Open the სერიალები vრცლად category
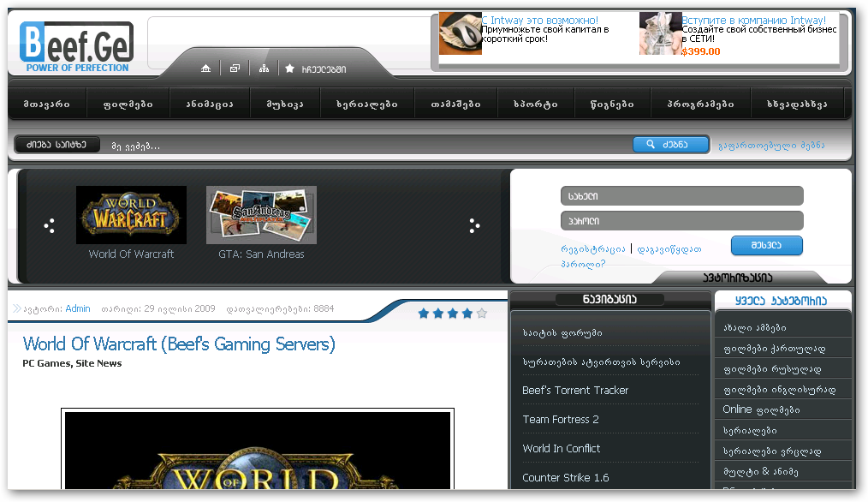Image resolution: width=868 pixels, height=502 pixels. tap(772, 451)
